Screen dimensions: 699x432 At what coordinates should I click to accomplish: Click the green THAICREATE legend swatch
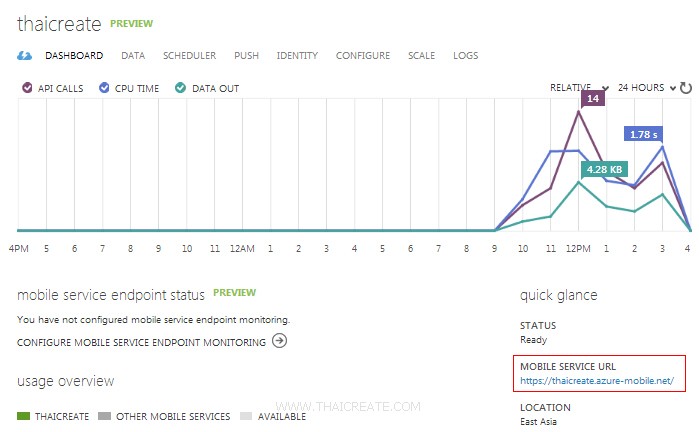click(x=23, y=416)
